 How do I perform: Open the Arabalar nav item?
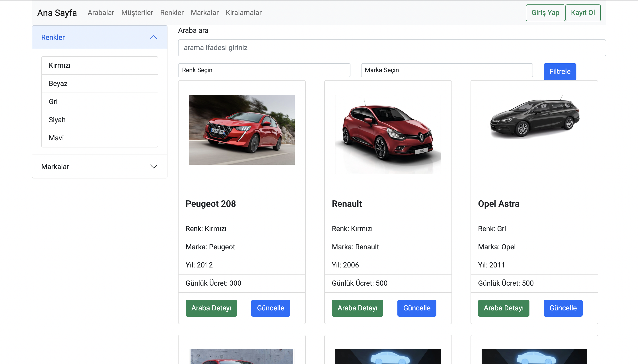101,13
